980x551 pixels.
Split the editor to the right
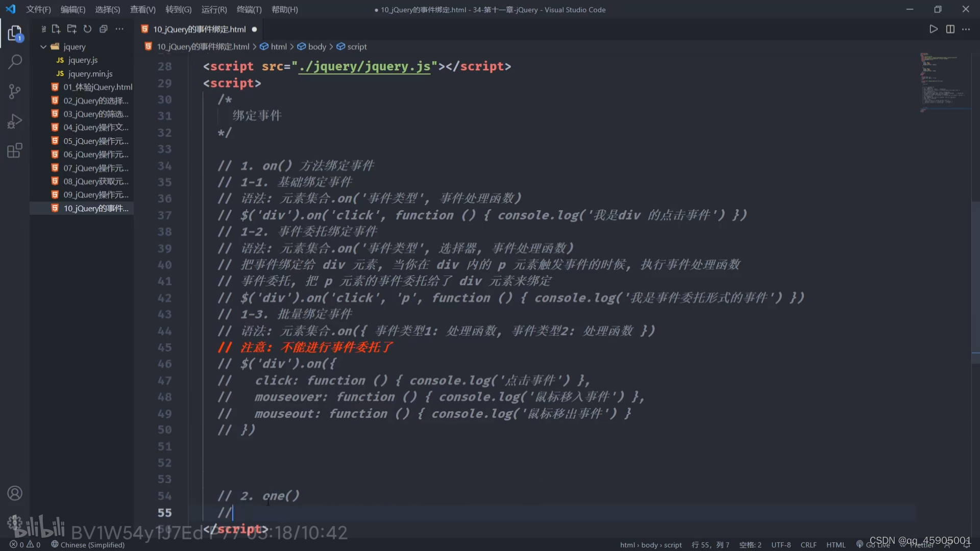[x=950, y=29]
